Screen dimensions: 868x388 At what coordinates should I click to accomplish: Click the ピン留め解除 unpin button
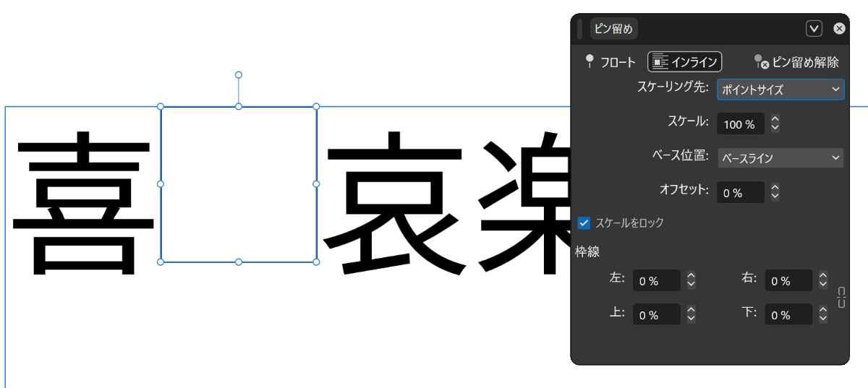(796, 62)
